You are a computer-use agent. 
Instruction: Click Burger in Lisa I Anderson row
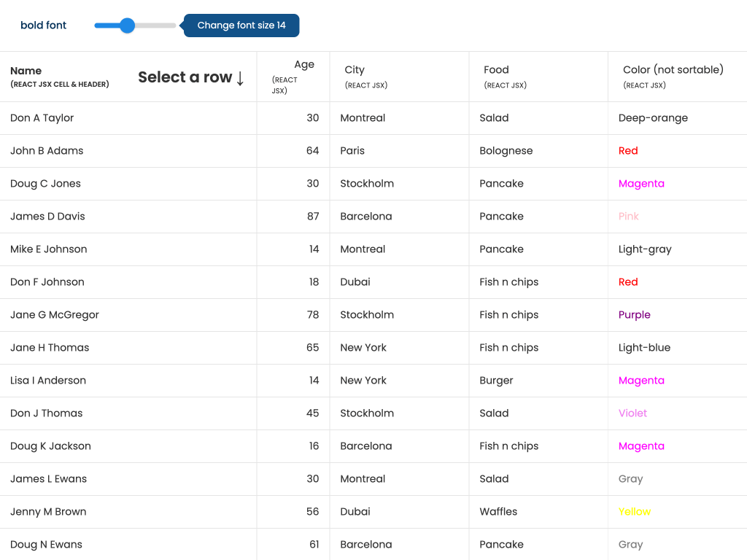pos(496,381)
